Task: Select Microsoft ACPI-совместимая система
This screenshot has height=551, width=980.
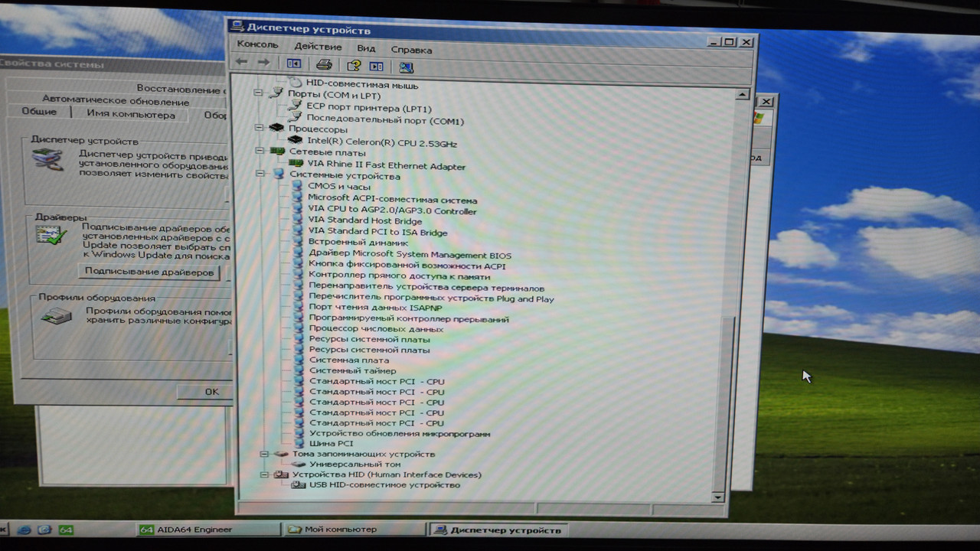Action: click(392, 199)
